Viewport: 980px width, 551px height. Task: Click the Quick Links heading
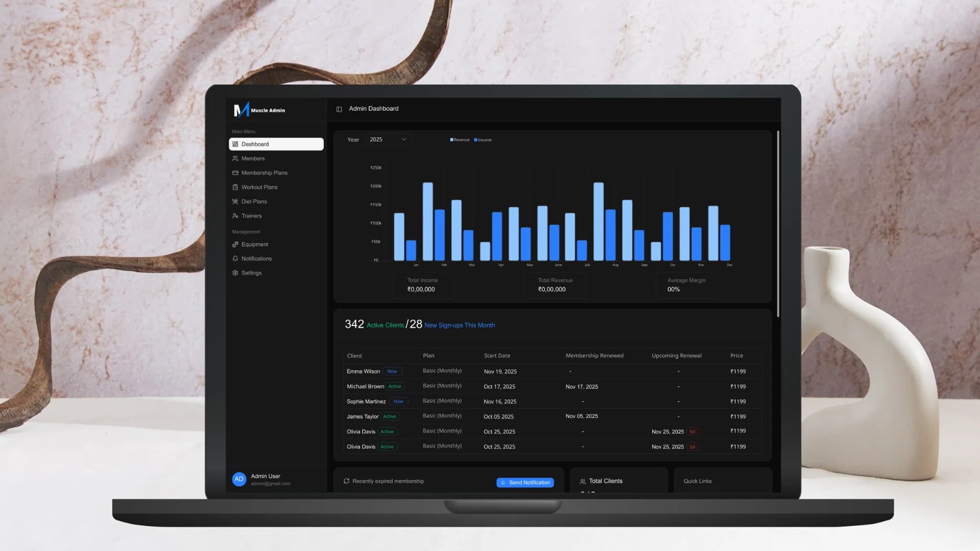698,481
